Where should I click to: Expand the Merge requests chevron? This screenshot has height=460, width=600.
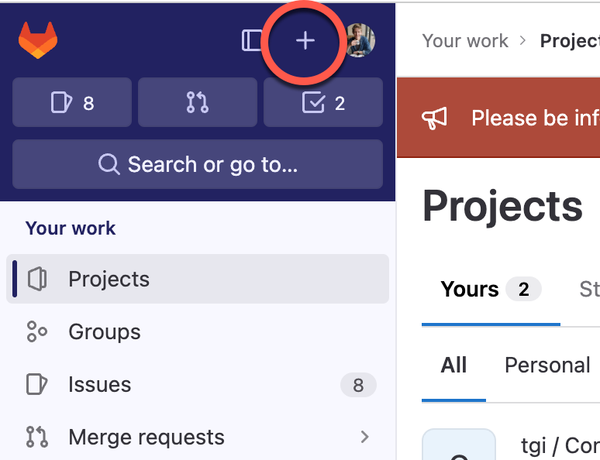point(365,437)
